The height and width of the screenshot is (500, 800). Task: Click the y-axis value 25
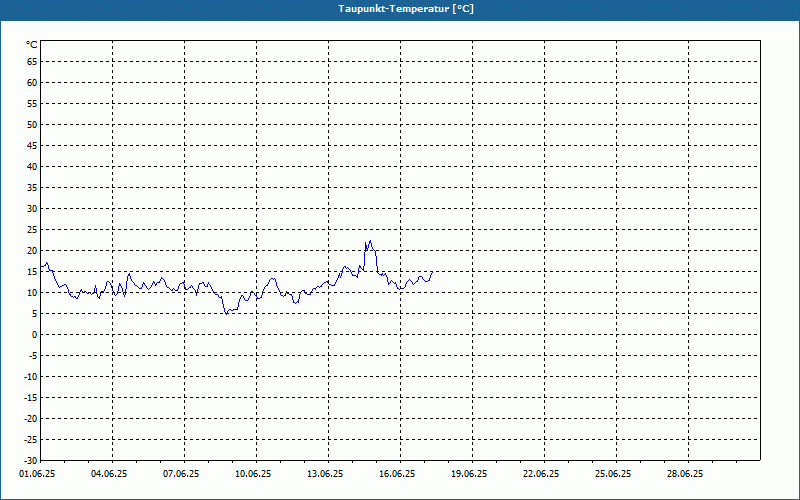point(32,230)
